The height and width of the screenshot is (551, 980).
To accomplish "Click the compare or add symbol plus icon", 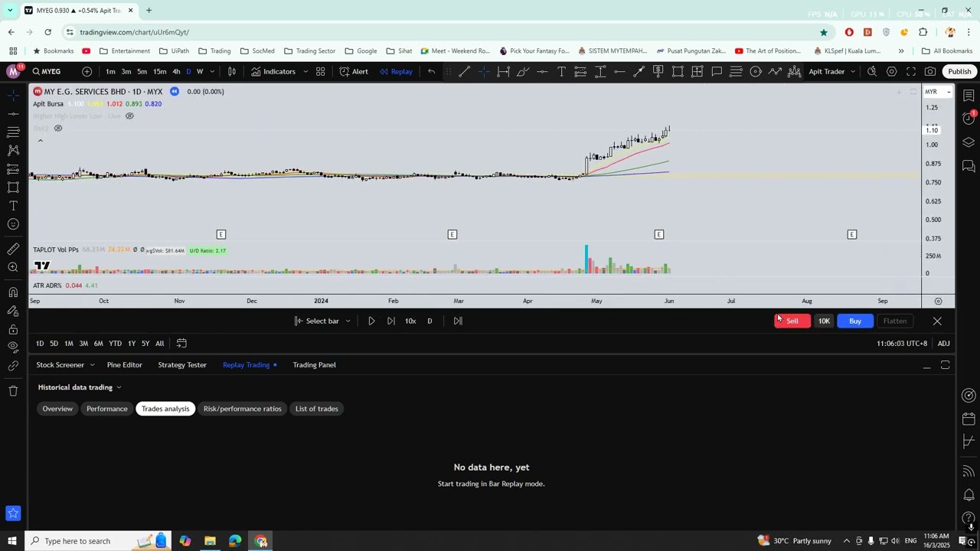I will pos(87,71).
